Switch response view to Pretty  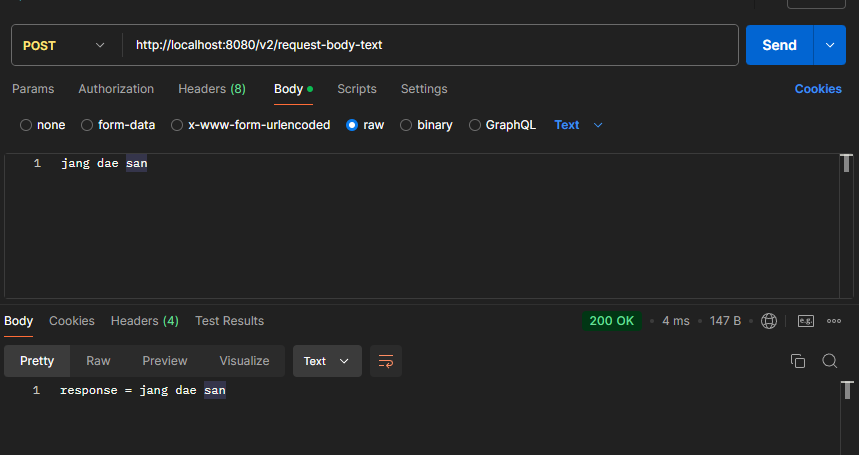[37, 361]
